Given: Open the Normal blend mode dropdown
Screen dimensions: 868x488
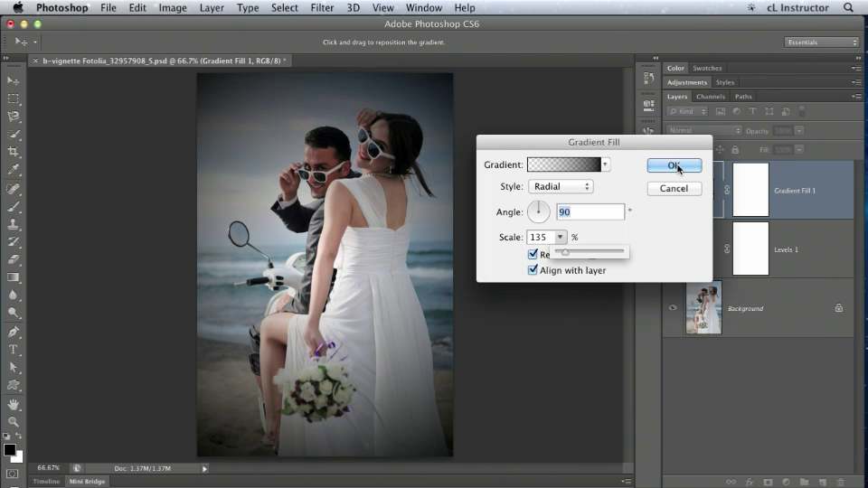Looking at the screenshot, I should click(x=703, y=130).
